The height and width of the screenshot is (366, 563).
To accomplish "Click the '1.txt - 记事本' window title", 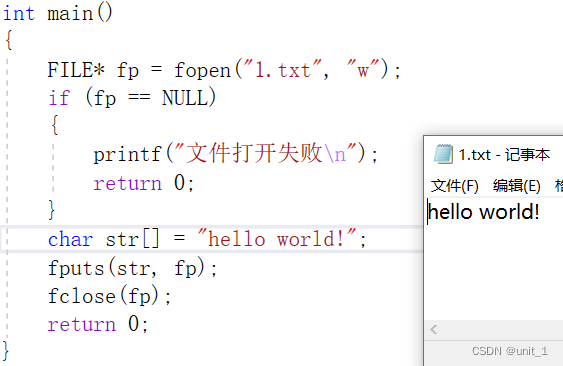I will [x=504, y=155].
